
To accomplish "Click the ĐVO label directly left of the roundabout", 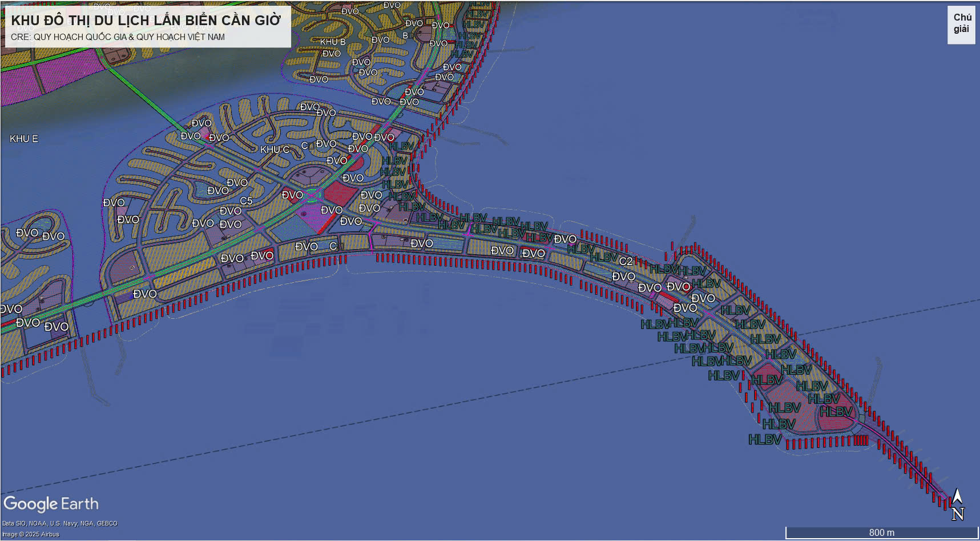I will coord(292,195).
